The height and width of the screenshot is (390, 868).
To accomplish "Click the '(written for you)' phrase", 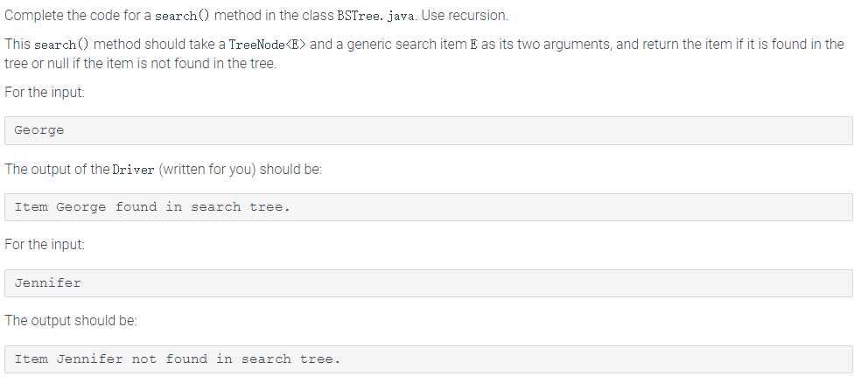I will [207, 170].
